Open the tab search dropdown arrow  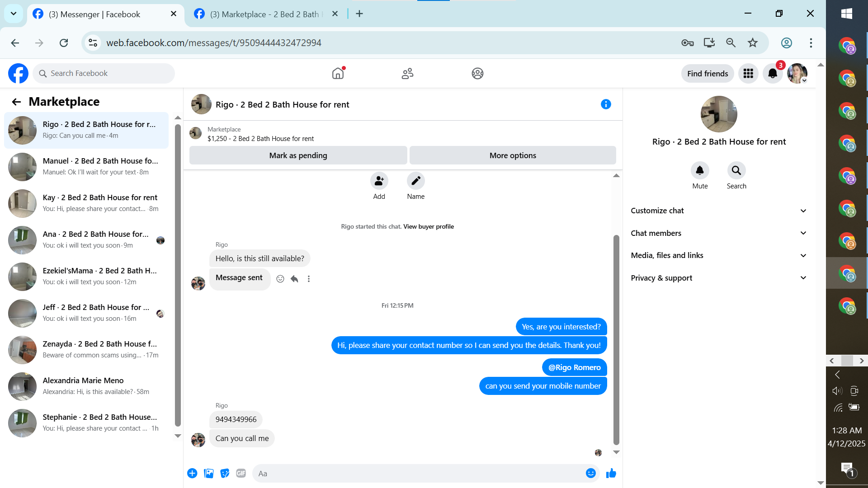point(14,14)
